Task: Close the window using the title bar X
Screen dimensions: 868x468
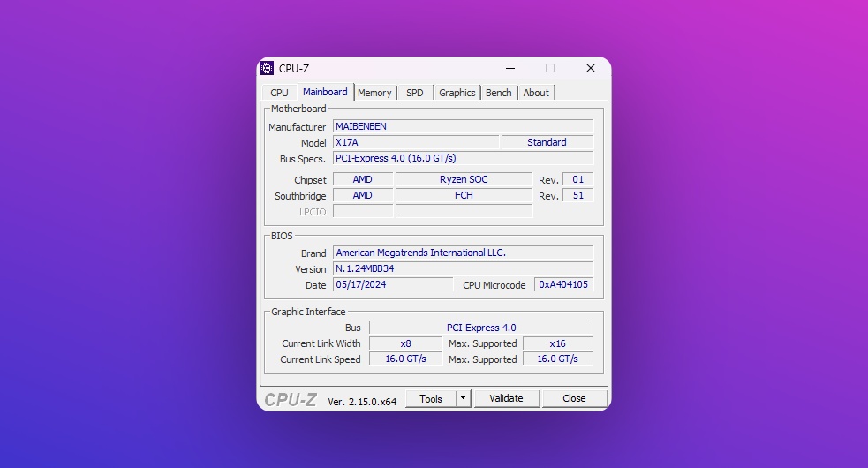Action: (590, 68)
